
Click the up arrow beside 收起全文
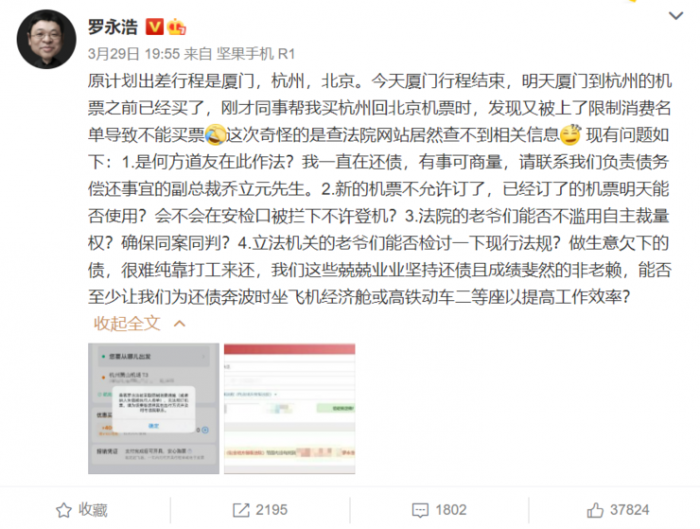179,324
